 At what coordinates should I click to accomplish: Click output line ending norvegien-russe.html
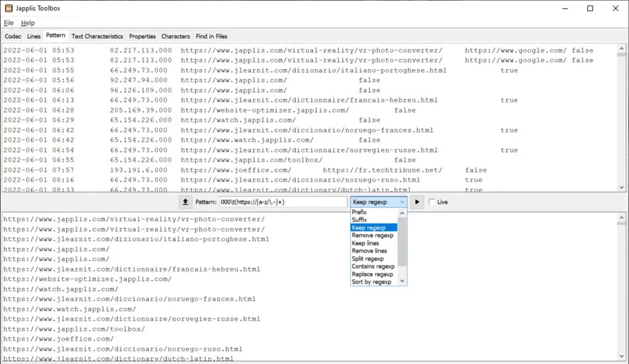coord(131,319)
